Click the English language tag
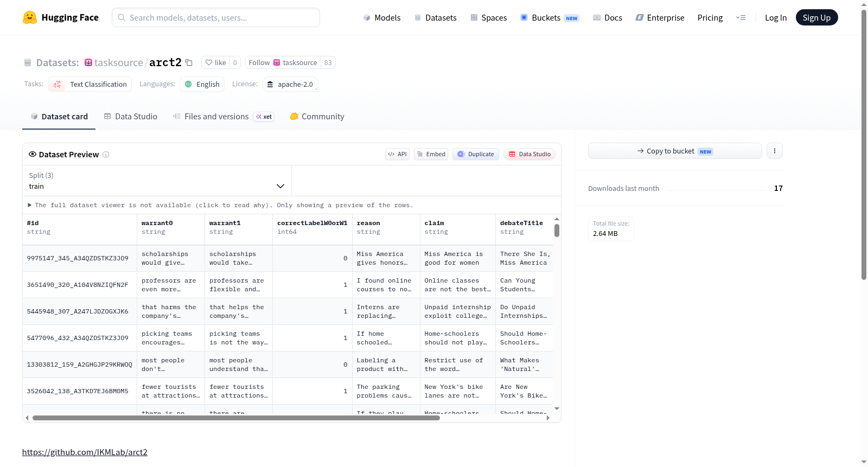Viewport: 868px width, 467px height. coord(202,84)
